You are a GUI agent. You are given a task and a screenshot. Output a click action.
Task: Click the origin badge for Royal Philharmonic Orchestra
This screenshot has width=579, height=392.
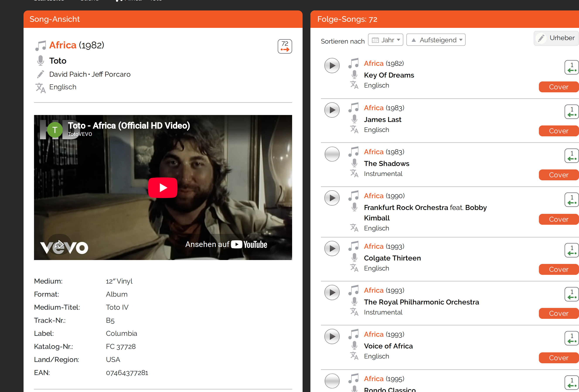pyautogui.click(x=572, y=294)
